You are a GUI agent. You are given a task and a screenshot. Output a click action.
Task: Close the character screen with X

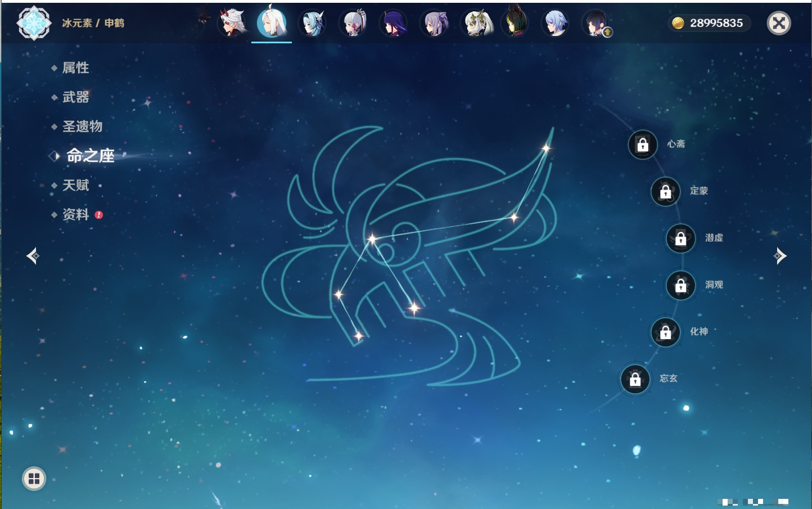pos(779,23)
